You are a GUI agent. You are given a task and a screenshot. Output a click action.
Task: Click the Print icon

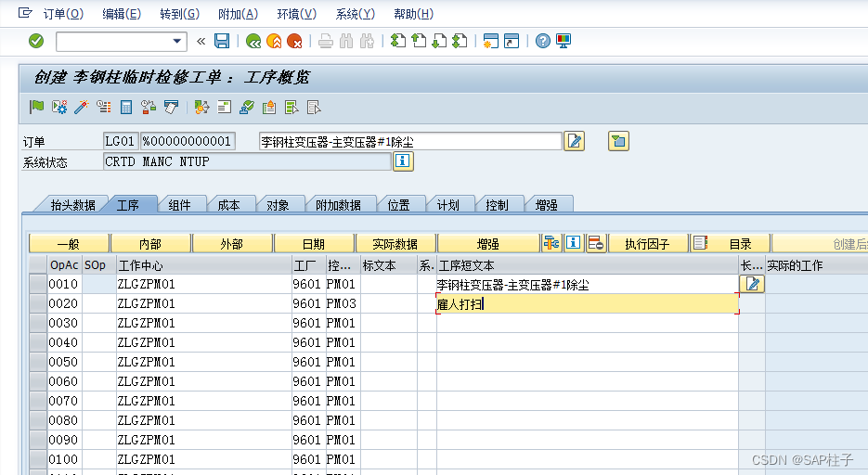[x=326, y=41]
